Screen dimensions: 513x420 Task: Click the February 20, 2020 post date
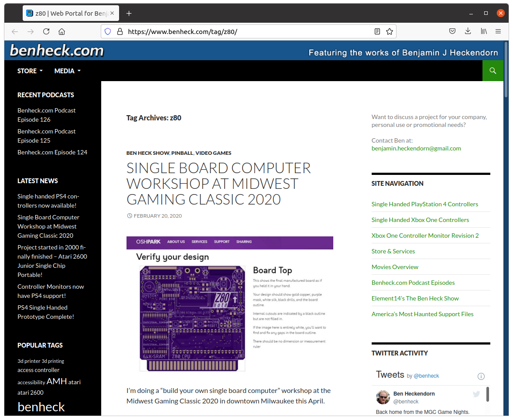[158, 216]
